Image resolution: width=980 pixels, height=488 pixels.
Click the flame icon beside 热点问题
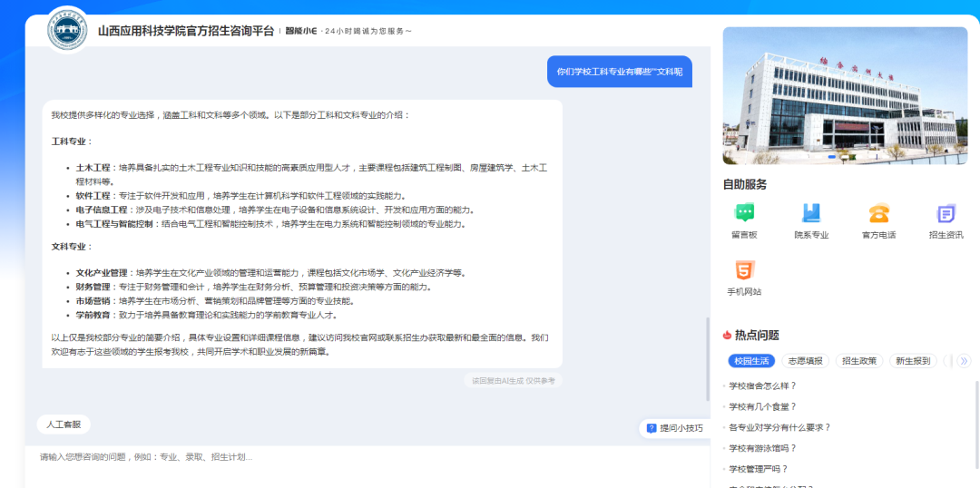click(x=728, y=335)
